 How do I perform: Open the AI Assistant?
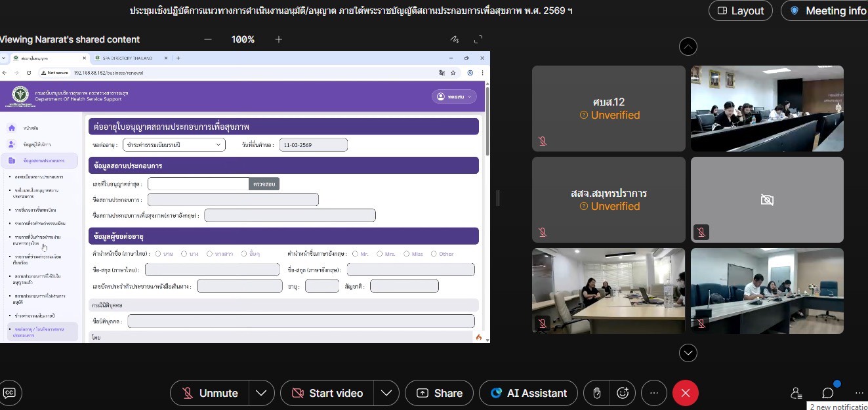coord(528,393)
